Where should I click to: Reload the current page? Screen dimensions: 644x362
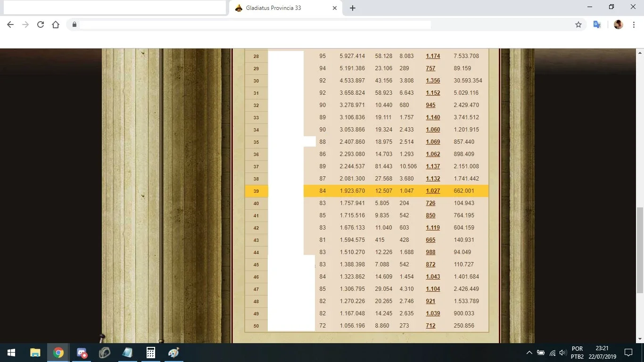coord(41,25)
